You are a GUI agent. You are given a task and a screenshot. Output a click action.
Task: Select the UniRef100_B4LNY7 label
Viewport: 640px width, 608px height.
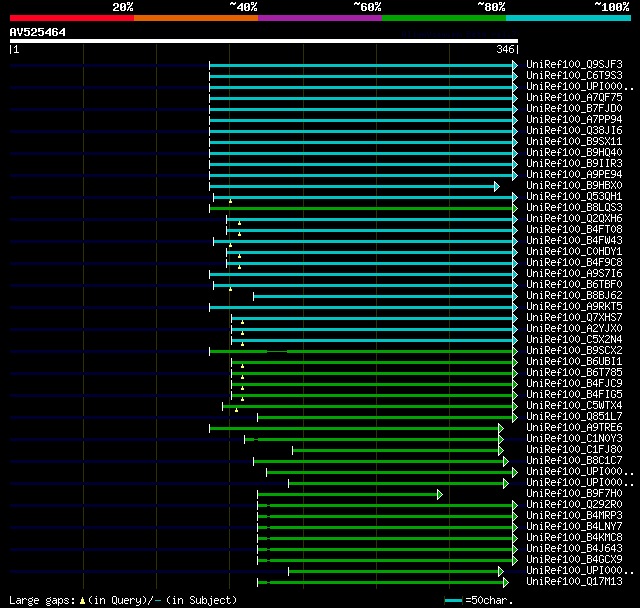574,527
